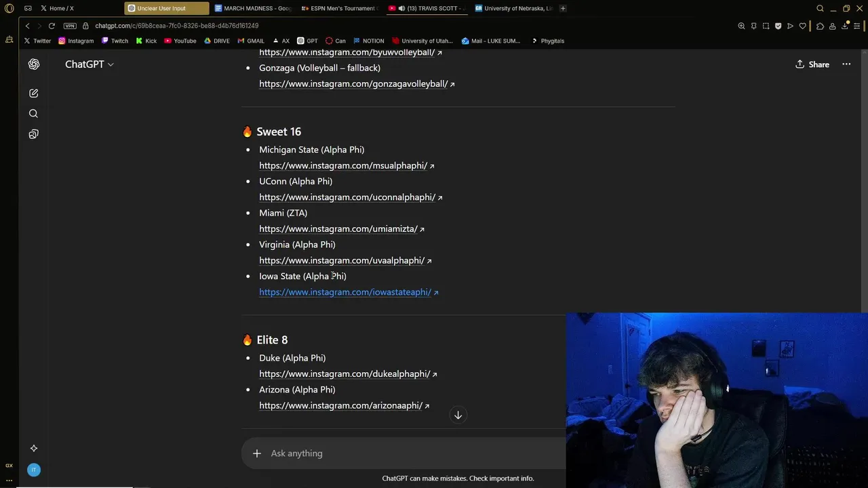Viewport: 868px width, 488px height.
Task: Click the Iowa State (Alpha Phi) text
Action: 302,277
